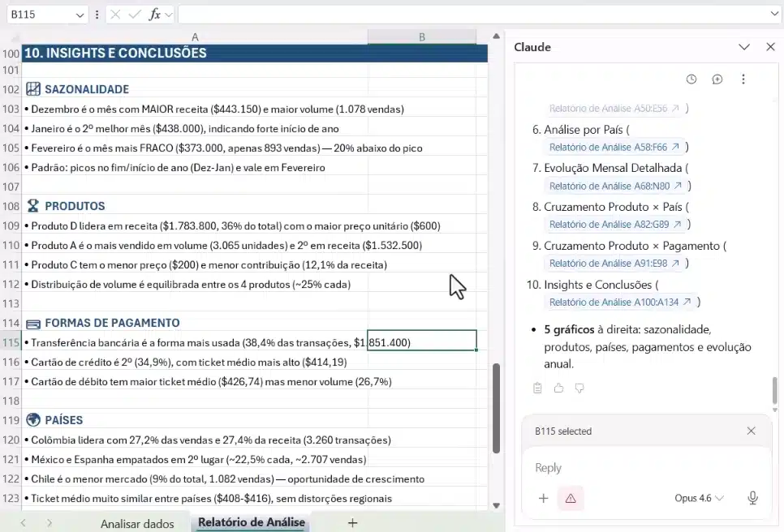Open link Relatório de Análise A100:A134
The width and height of the screenshot is (784, 532).
[620, 302]
